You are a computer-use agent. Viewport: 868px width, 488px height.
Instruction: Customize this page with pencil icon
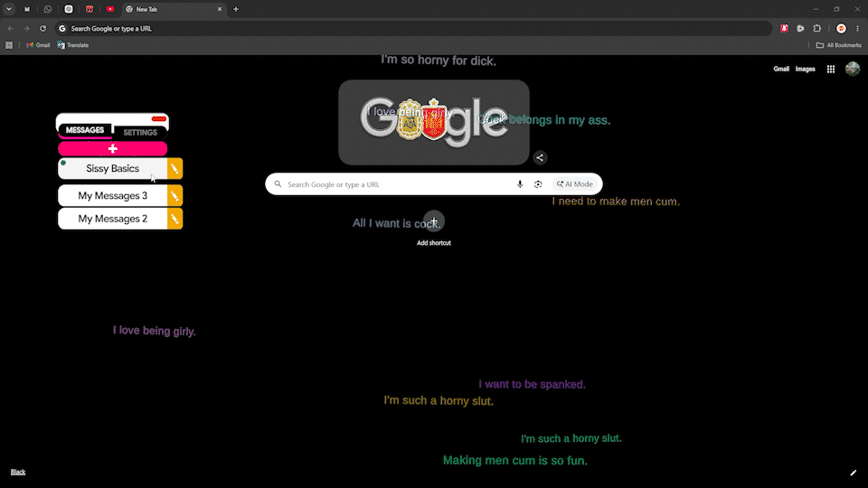click(x=853, y=473)
